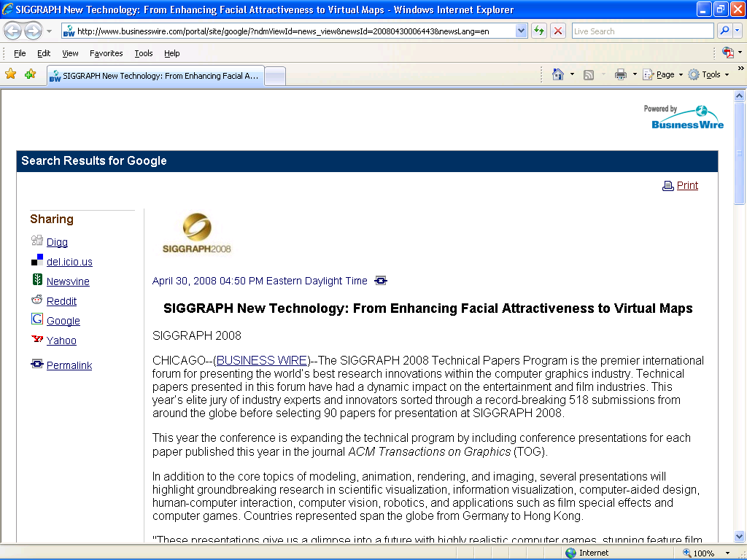Open the View menu

[x=70, y=53]
